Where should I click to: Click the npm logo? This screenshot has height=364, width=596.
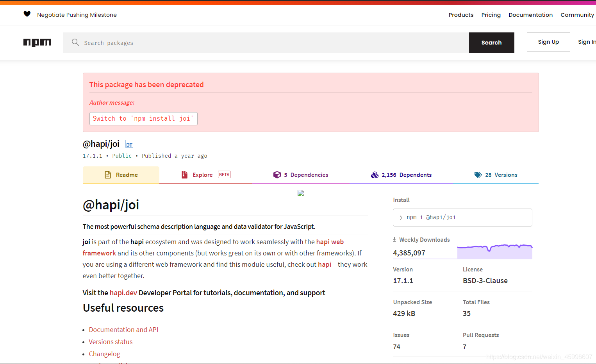point(37,43)
